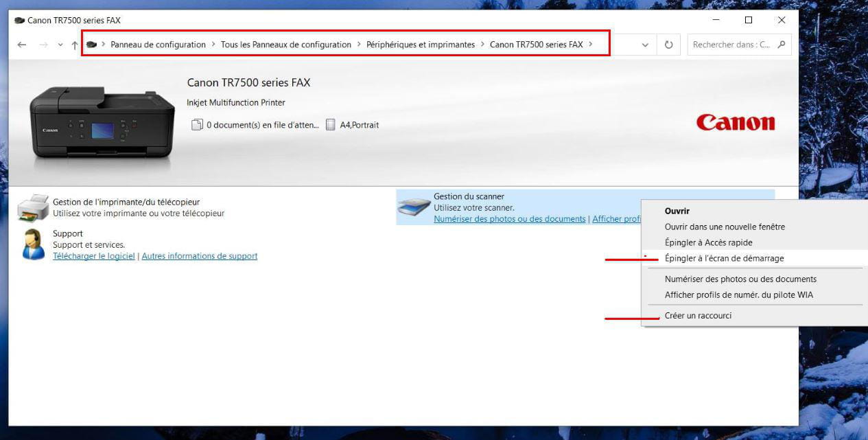Choose Créer un raccourci
The width and height of the screenshot is (868, 440).
755,316
